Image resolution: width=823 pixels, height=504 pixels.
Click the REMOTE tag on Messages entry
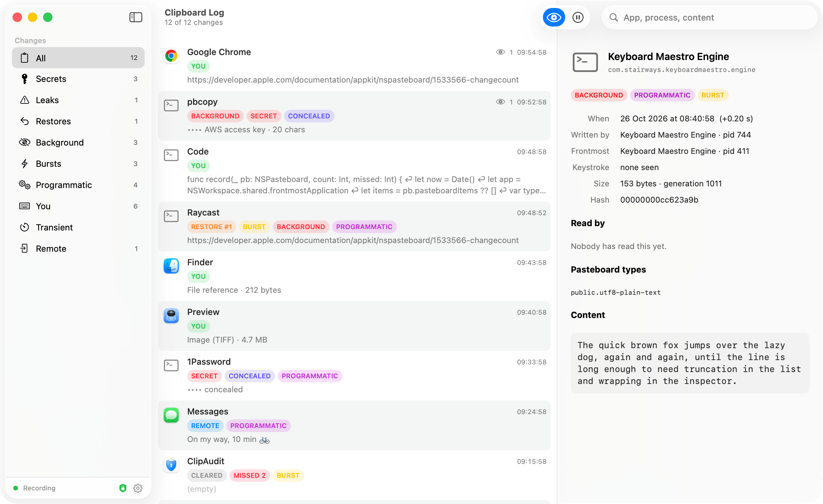(205, 426)
